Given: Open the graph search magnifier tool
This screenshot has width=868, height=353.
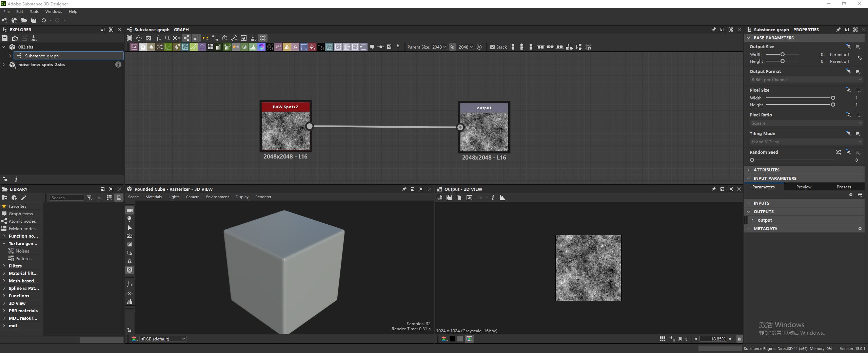Looking at the screenshot, I should [x=167, y=38].
